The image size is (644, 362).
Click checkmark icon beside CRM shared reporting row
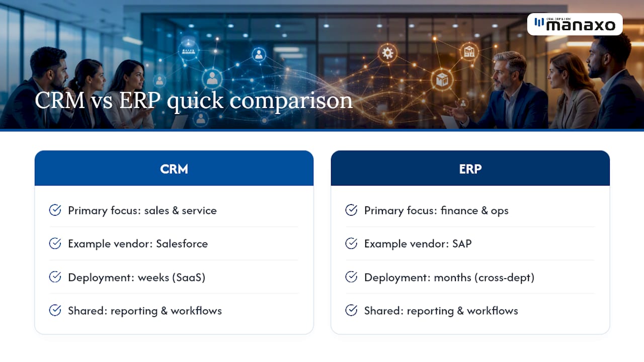55,310
